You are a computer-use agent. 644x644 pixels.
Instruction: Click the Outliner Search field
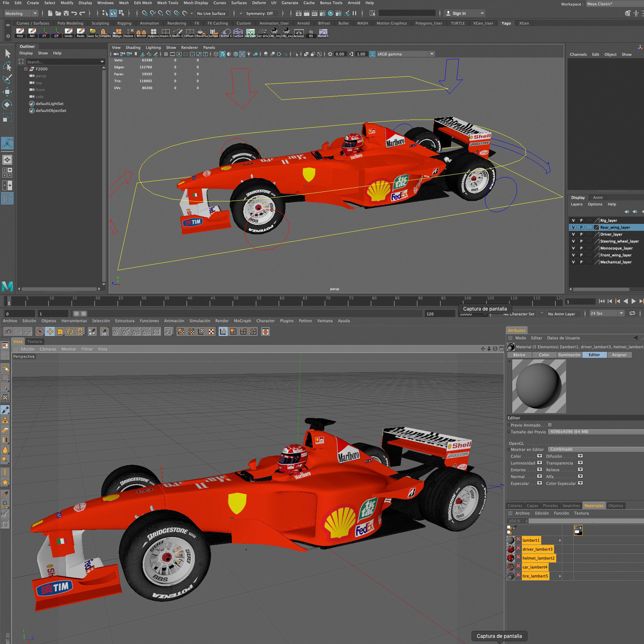coord(65,62)
